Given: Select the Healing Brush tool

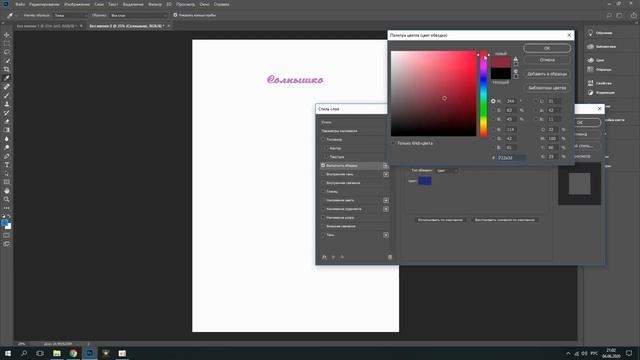Looking at the screenshot, I should pyautogui.click(x=7, y=87).
